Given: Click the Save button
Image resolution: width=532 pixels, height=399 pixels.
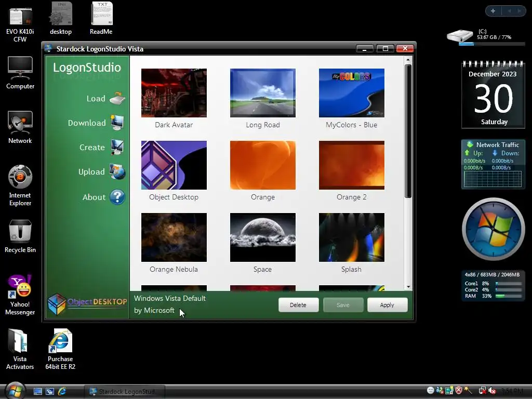Looking at the screenshot, I should pos(343,305).
